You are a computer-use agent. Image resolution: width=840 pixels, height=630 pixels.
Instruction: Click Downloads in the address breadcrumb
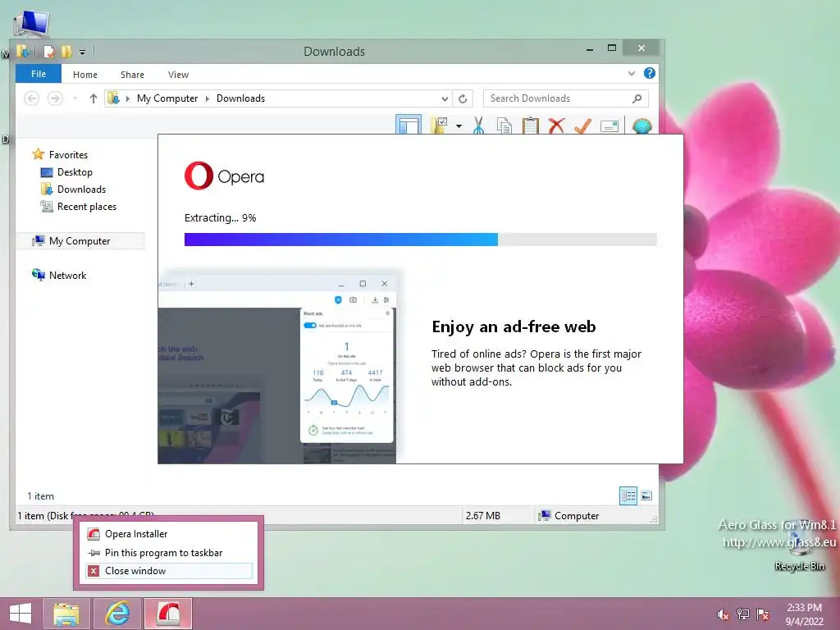click(240, 98)
